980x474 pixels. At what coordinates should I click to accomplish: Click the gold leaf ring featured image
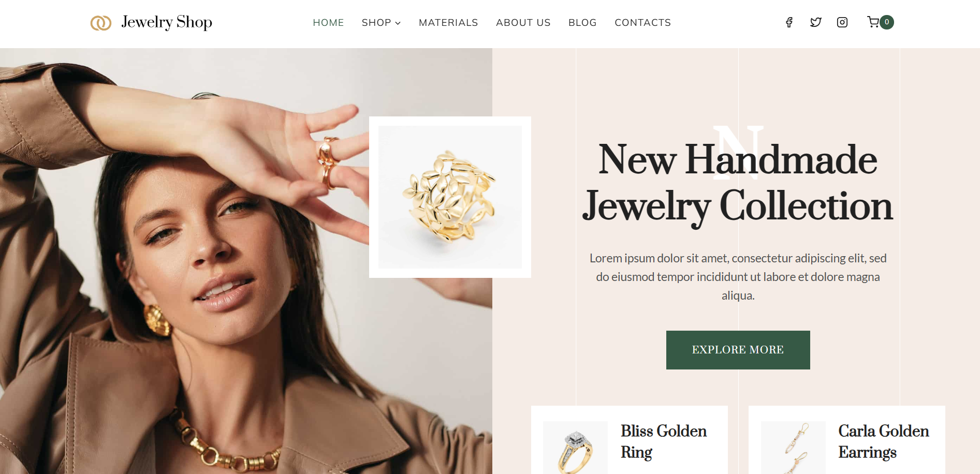450,197
